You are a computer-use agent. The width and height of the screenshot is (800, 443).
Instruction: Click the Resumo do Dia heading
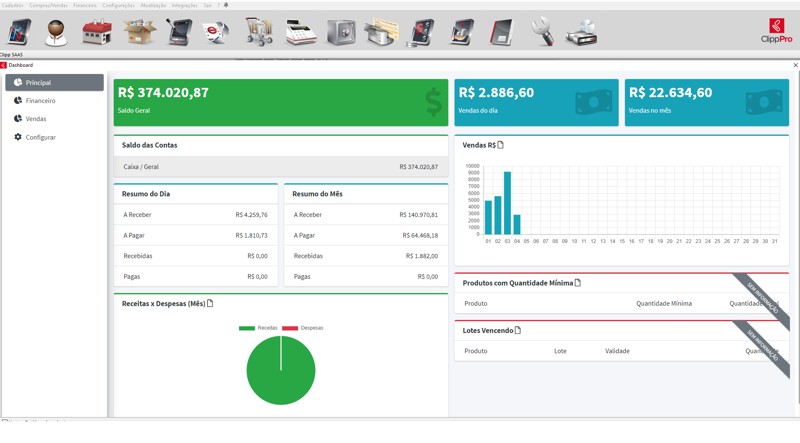[146, 194]
